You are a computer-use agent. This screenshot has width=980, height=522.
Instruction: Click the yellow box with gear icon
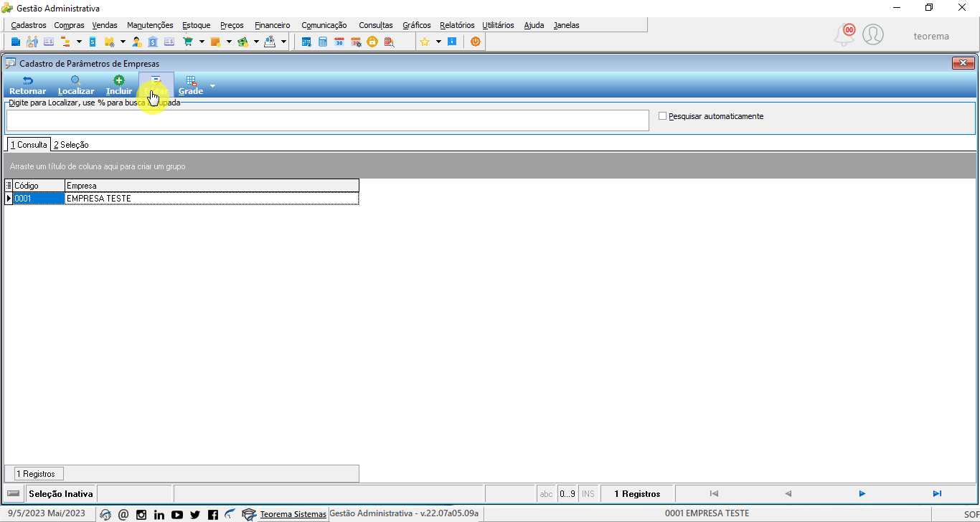[x=110, y=42]
